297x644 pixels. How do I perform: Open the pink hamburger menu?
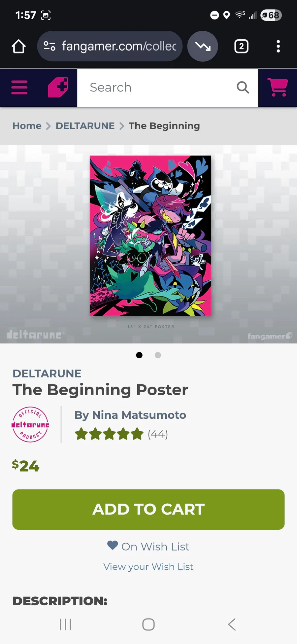point(19,88)
